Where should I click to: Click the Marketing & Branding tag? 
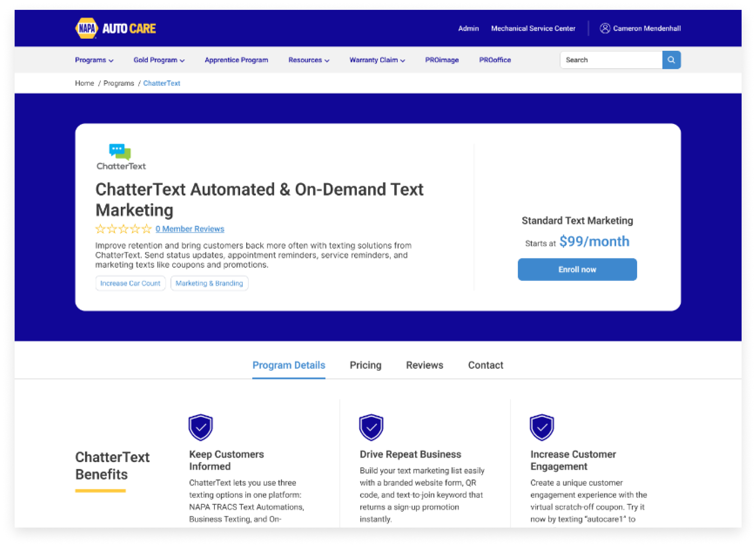tap(209, 283)
